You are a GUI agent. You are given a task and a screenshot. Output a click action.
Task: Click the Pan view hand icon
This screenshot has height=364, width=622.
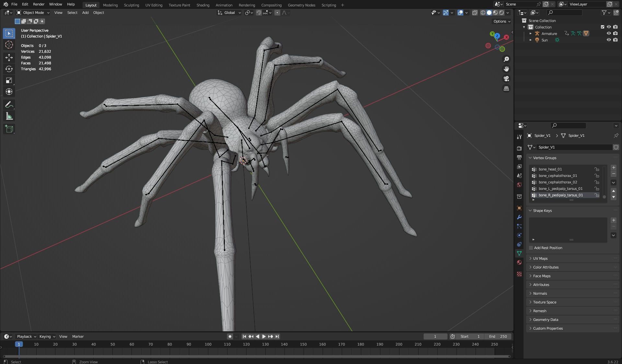tap(506, 69)
